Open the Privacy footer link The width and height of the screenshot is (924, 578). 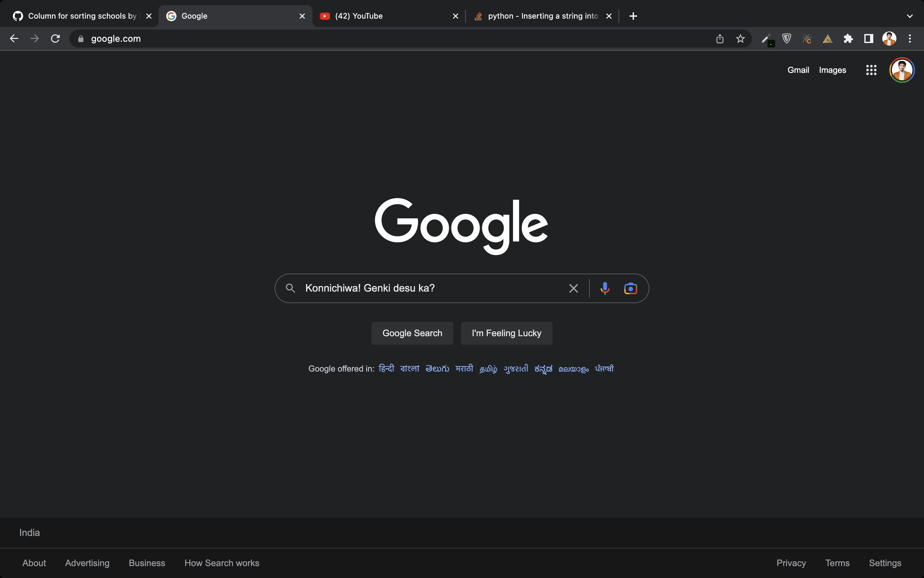pos(791,563)
